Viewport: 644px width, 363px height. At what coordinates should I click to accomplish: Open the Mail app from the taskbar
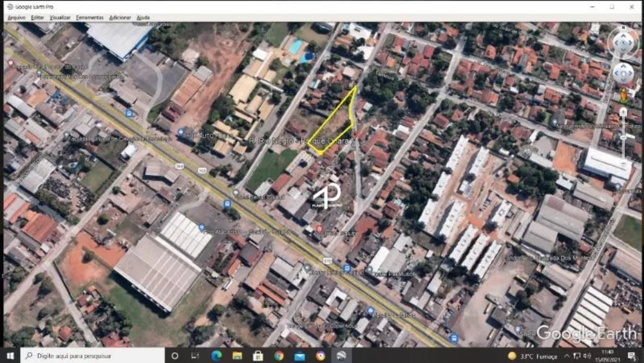(300, 356)
